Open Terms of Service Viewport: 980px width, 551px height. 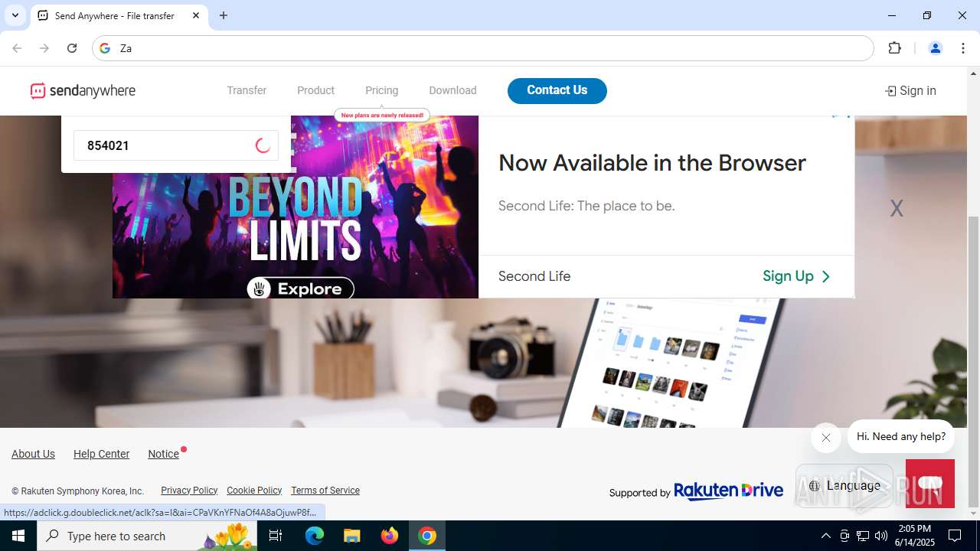(325, 490)
